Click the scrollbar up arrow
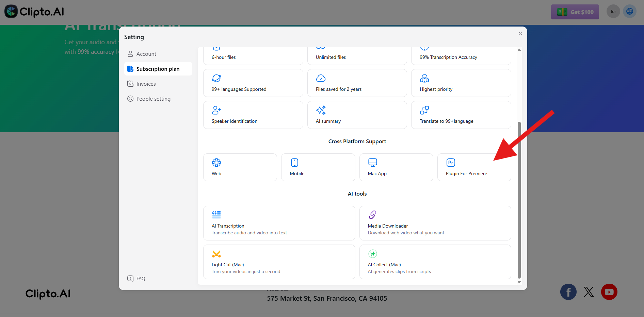The height and width of the screenshot is (317, 644). pyautogui.click(x=519, y=50)
